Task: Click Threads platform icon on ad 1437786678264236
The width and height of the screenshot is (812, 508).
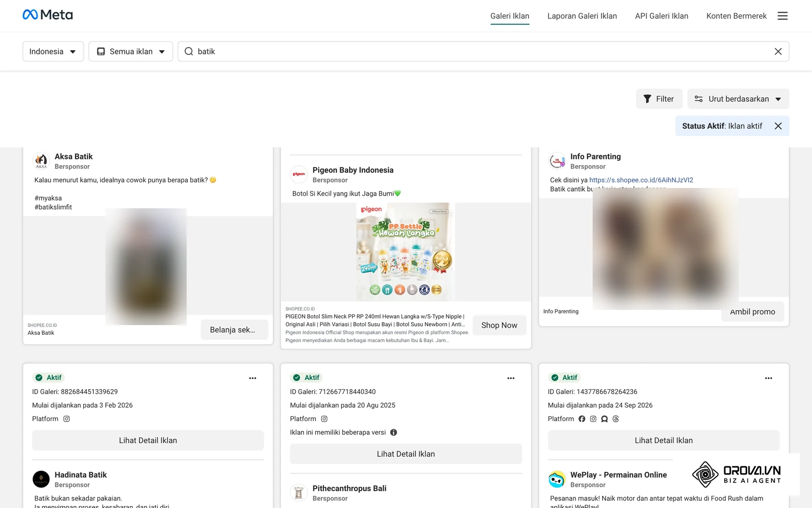Action: tap(616, 419)
